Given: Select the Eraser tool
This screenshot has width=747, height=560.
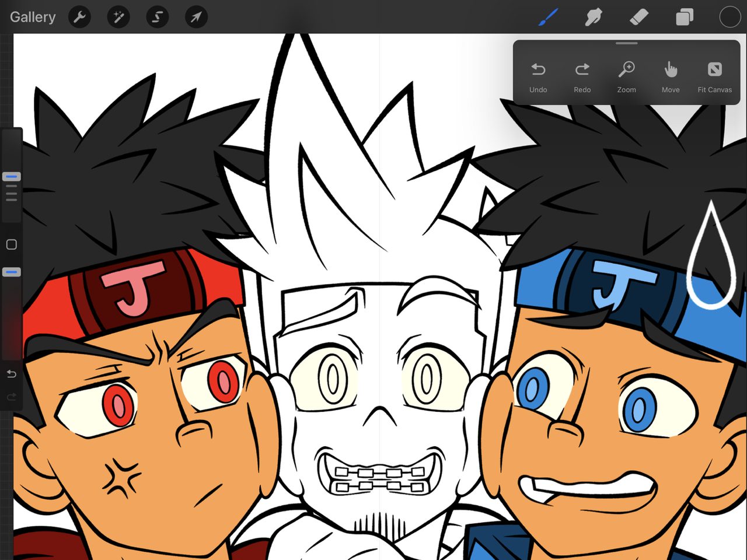Looking at the screenshot, I should 639,17.
